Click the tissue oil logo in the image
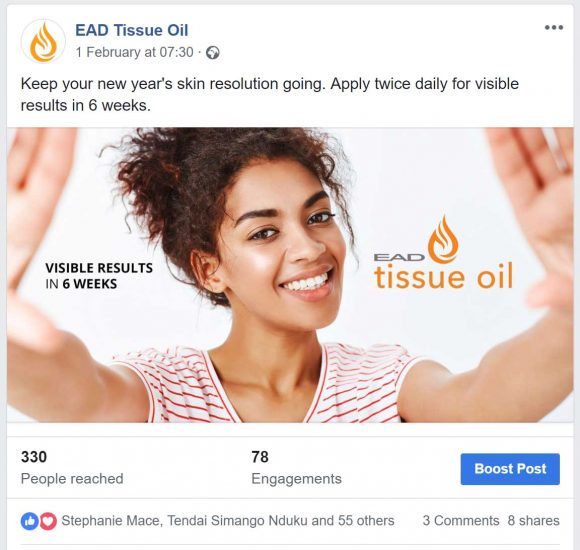Image resolution: width=580 pixels, height=550 pixels. (443, 253)
